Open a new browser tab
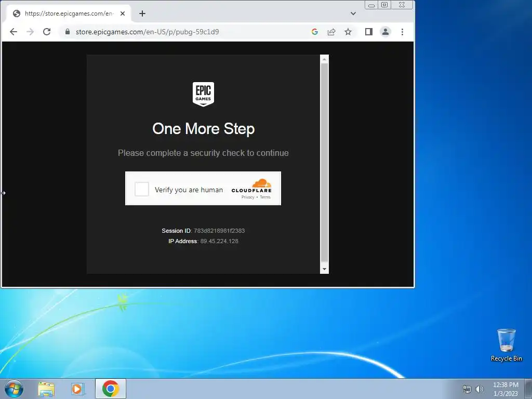532x399 pixels. [x=142, y=14]
